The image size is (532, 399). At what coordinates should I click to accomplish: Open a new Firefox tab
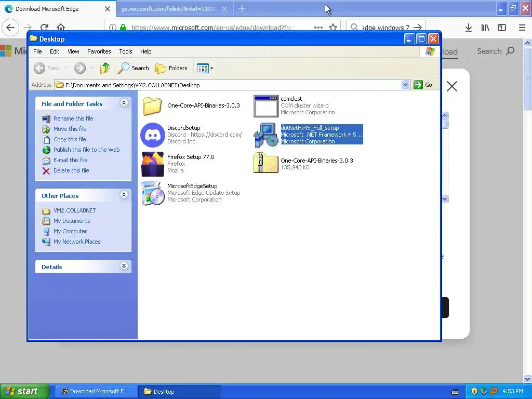[x=242, y=9]
